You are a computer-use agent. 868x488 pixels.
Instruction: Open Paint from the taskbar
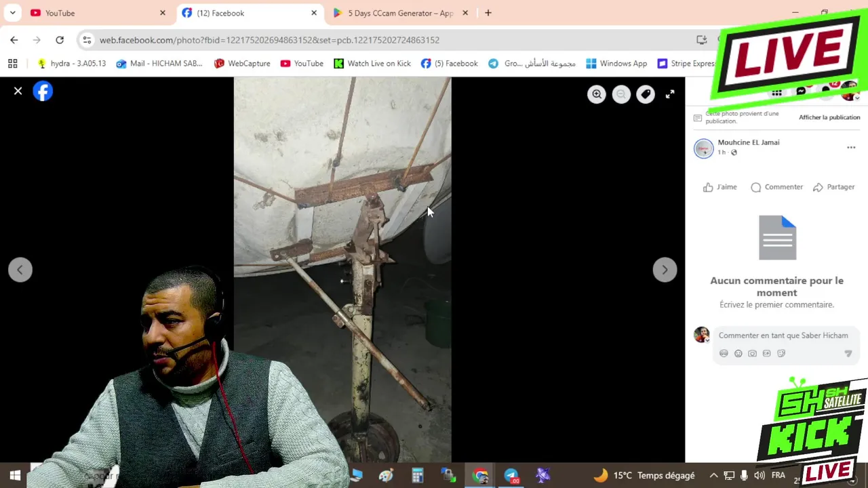click(x=386, y=476)
